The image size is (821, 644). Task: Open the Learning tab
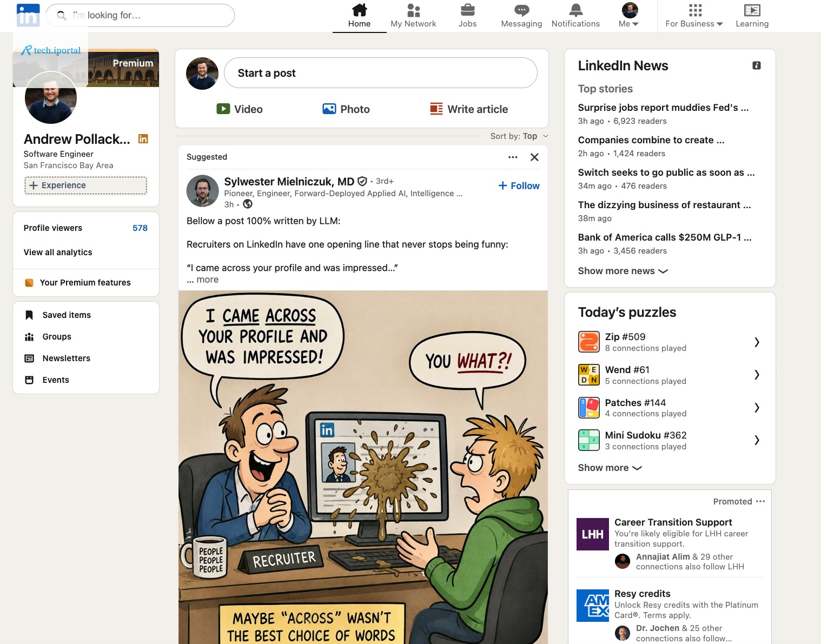point(752,16)
